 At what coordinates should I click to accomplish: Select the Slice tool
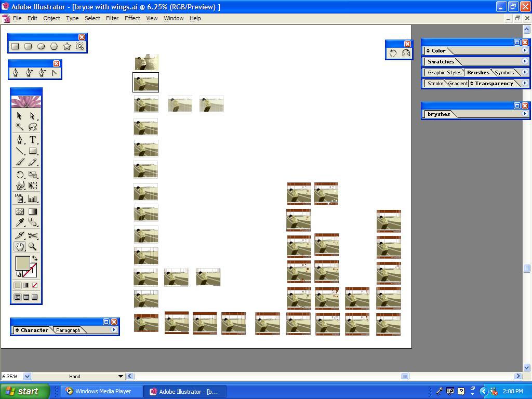pos(19,235)
